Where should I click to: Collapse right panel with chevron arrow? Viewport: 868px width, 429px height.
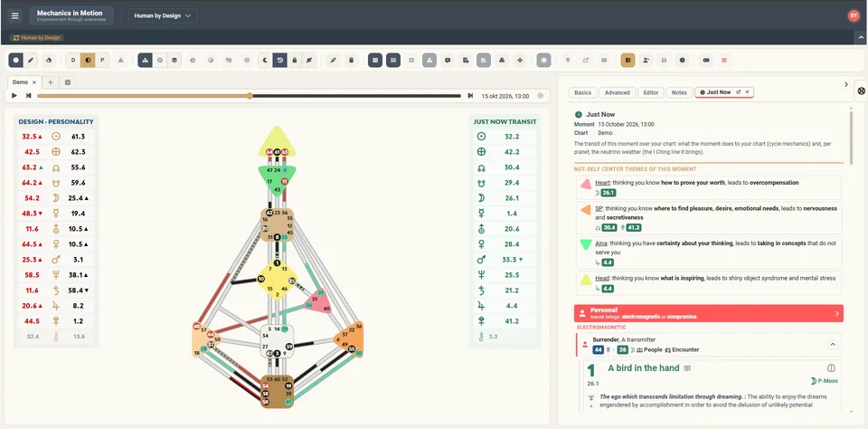[846, 84]
